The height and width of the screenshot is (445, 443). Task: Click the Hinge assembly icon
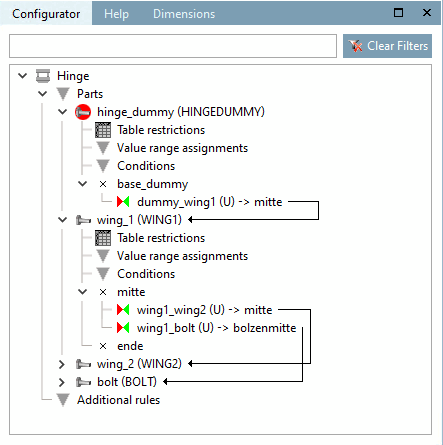pyautogui.click(x=43, y=76)
